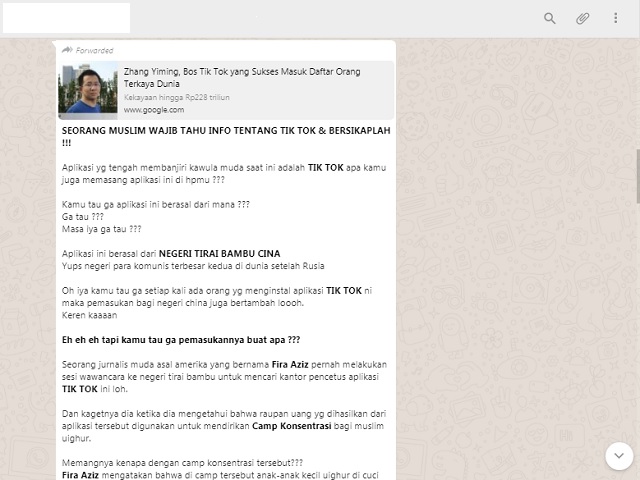
Task: Open Zhang Yiming article link preview title
Action: 242,78
